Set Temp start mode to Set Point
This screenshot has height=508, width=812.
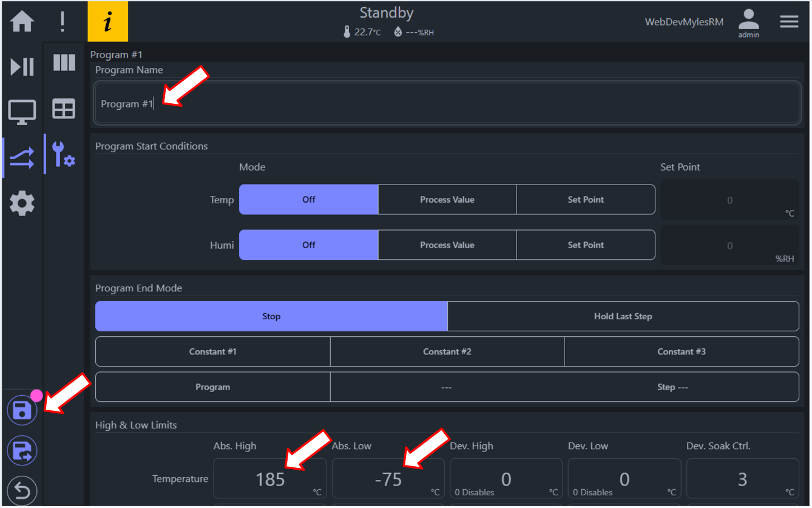pos(586,200)
